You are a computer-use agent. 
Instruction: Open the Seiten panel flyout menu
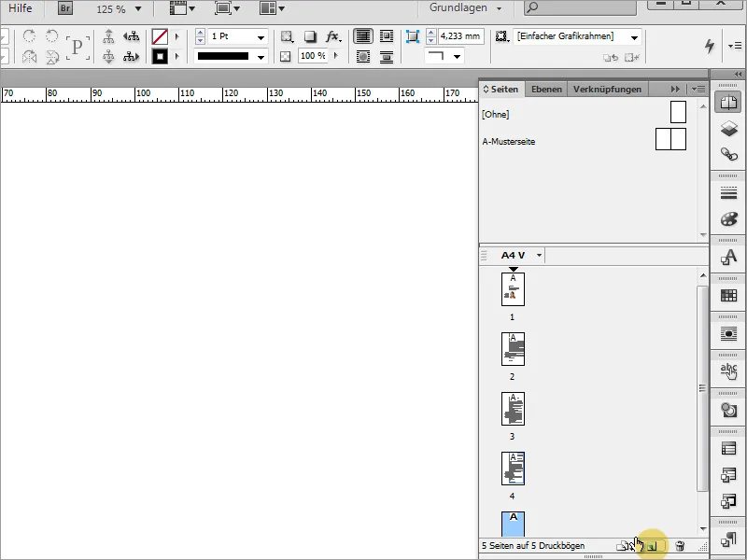click(698, 89)
